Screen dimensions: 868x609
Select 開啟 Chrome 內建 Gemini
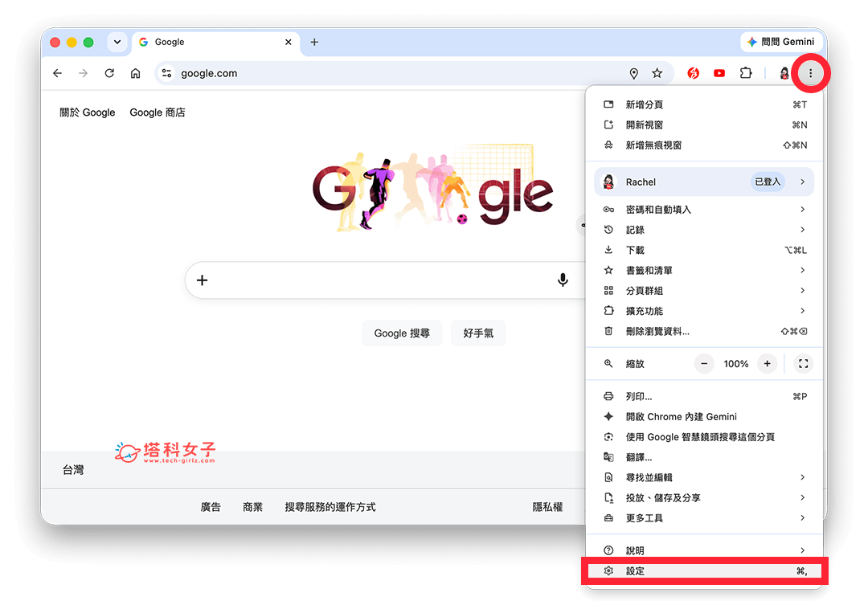tap(704, 416)
